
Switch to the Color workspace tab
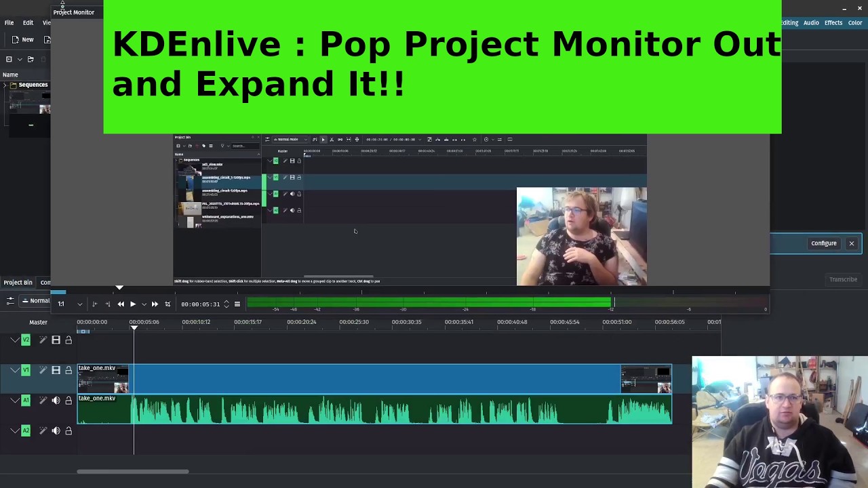click(855, 23)
